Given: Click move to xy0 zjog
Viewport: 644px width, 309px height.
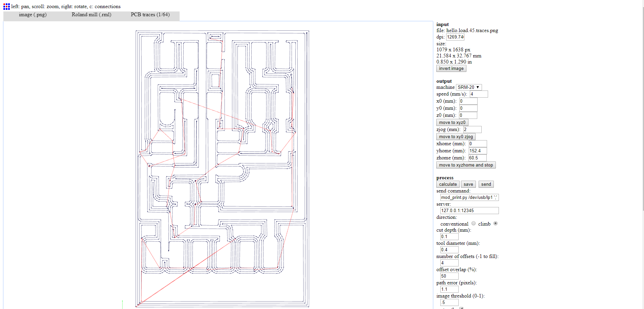Looking at the screenshot, I should coord(456,136).
